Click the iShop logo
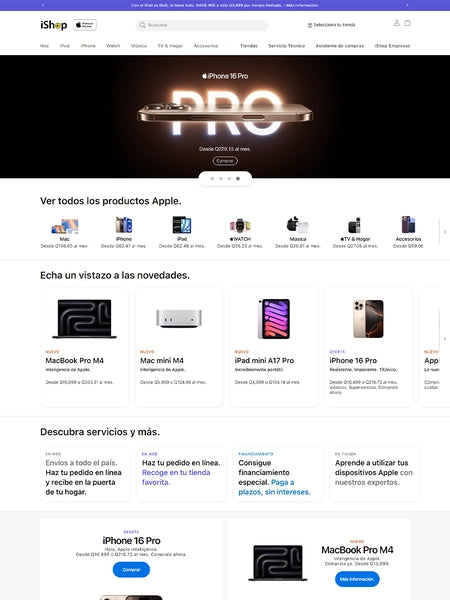Image resolution: width=450 pixels, height=600 pixels. pyautogui.click(x=54, y=25)
